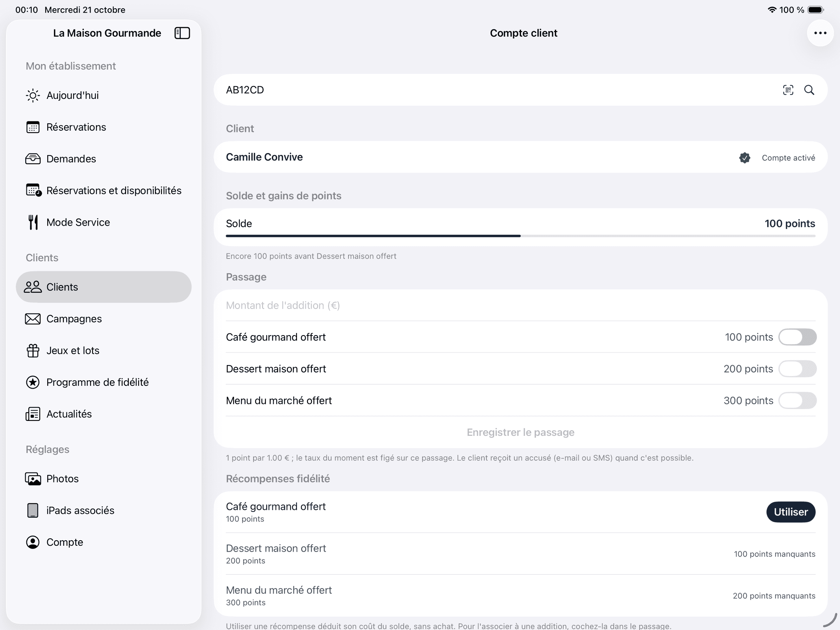Click the photos icon in Réglages
This screenshot has width=840, height=630.
33,479
